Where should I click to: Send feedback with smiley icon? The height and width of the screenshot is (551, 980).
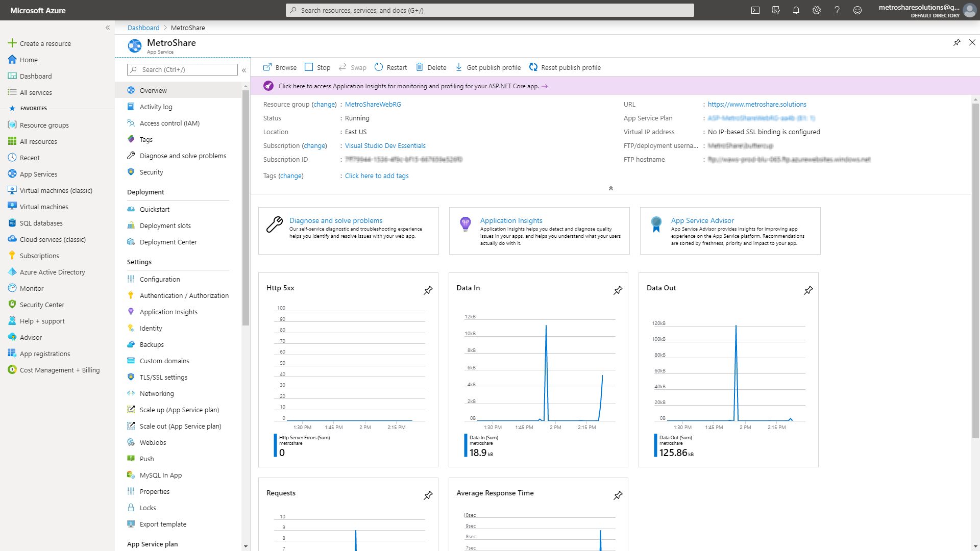(857, 10)
